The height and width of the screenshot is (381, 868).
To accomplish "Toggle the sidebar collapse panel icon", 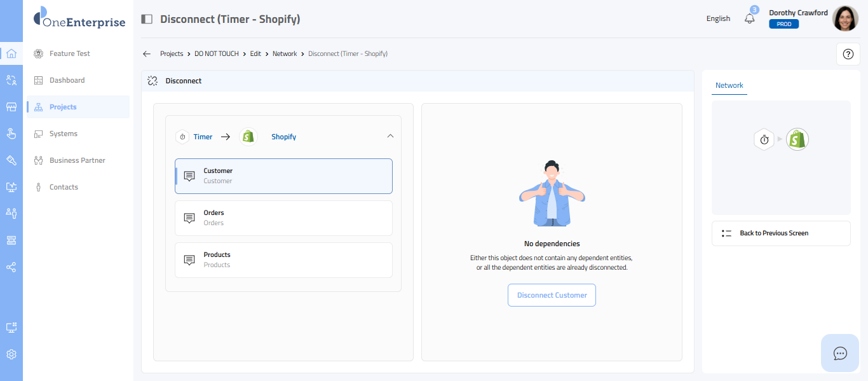I will tap(147, 19).
